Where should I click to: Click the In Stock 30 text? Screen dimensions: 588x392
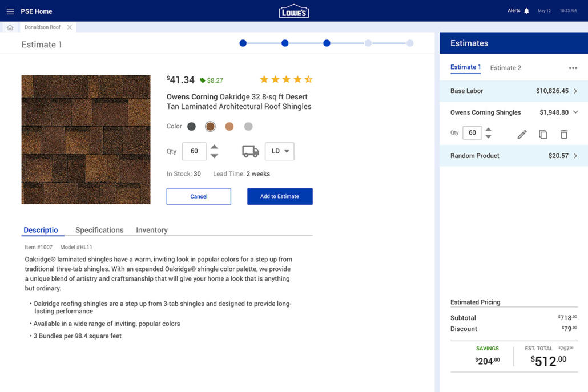184,174
